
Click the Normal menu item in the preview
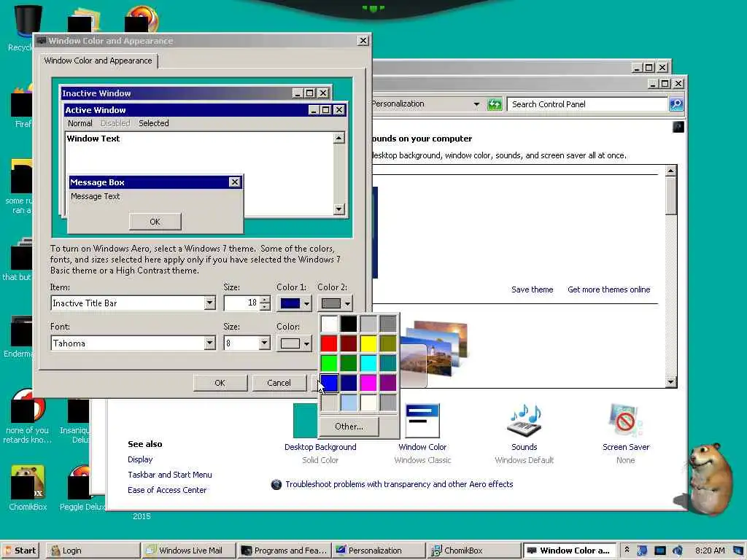80,123
